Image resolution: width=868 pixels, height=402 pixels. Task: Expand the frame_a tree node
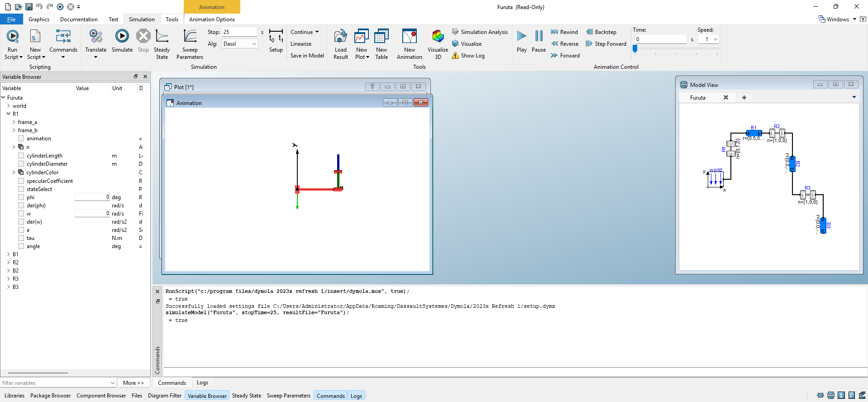coord(14,122)
